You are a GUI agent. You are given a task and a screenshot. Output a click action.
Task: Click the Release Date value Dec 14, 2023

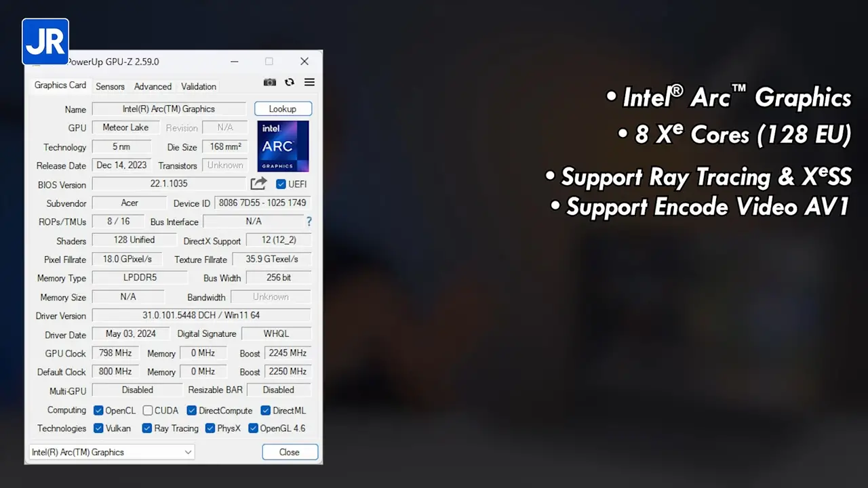click(122, 165)
